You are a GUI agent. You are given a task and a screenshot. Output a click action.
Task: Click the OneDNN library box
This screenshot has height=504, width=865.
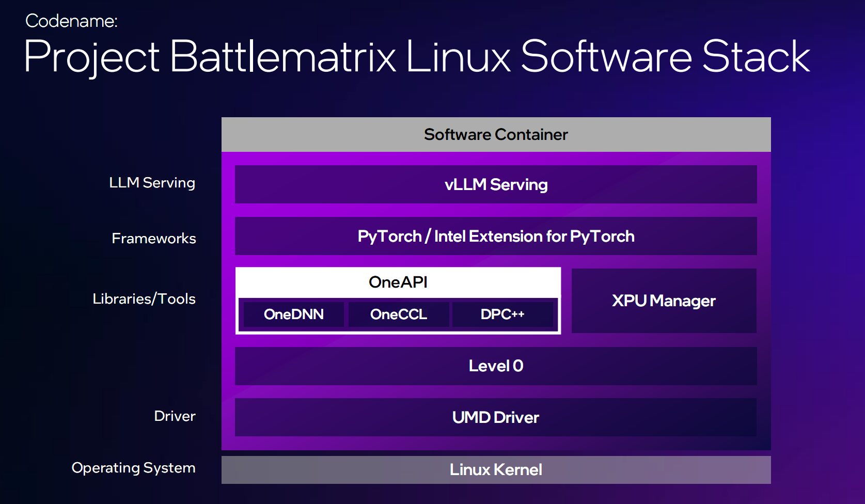tap(293, 314)
